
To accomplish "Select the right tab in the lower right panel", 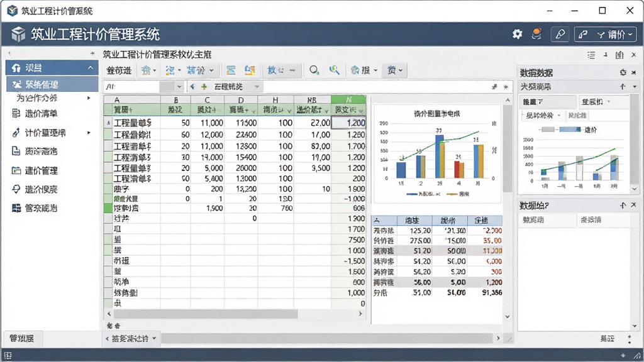I will (603, 220).
